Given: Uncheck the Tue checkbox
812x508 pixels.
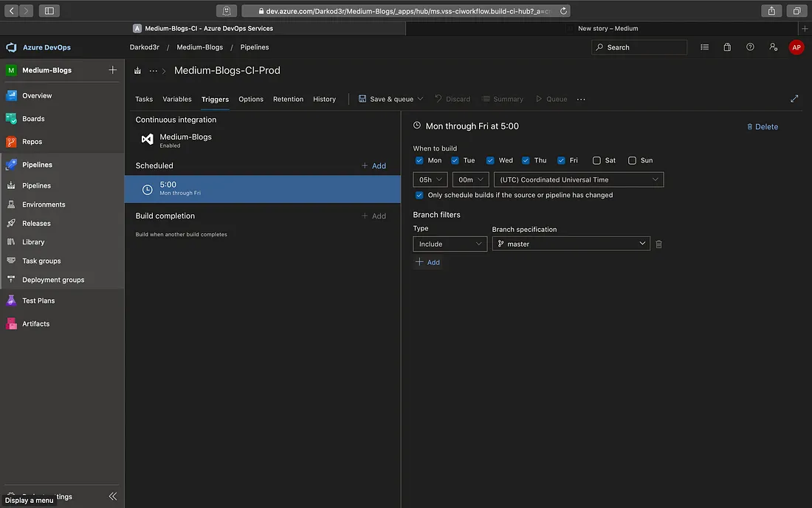Looking at the screenshot, I should 455,160.
